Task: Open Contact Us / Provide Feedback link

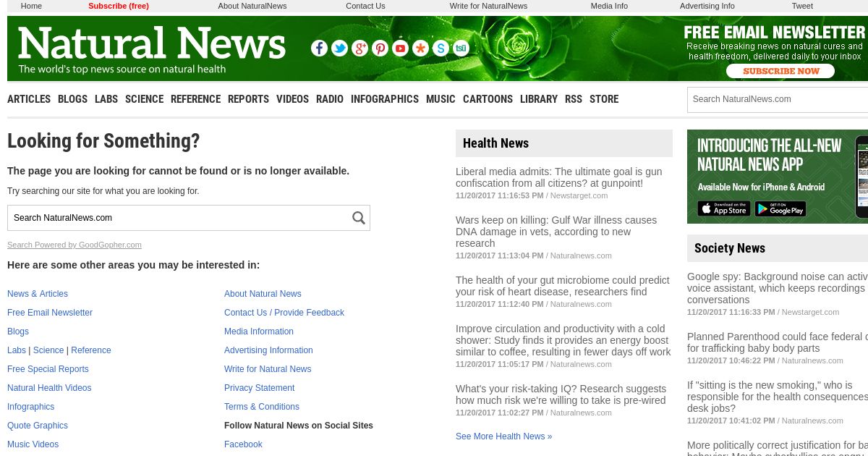Action: click(284, 313)
